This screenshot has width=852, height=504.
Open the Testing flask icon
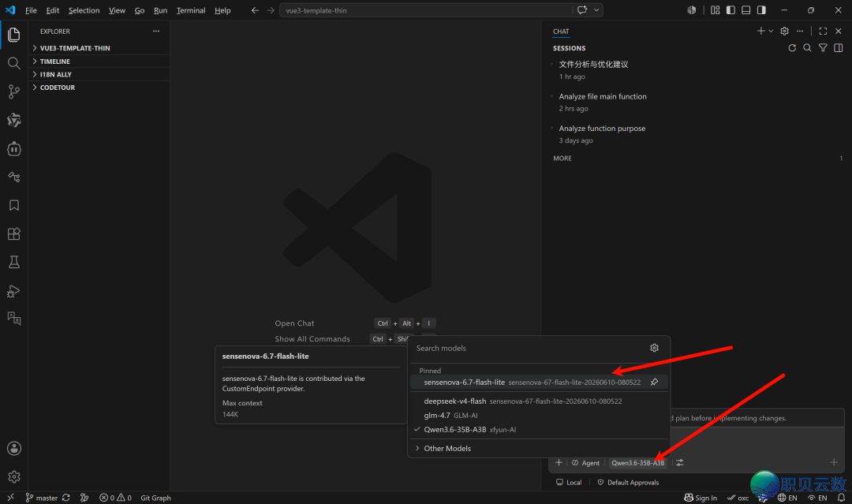click(14, 263)
